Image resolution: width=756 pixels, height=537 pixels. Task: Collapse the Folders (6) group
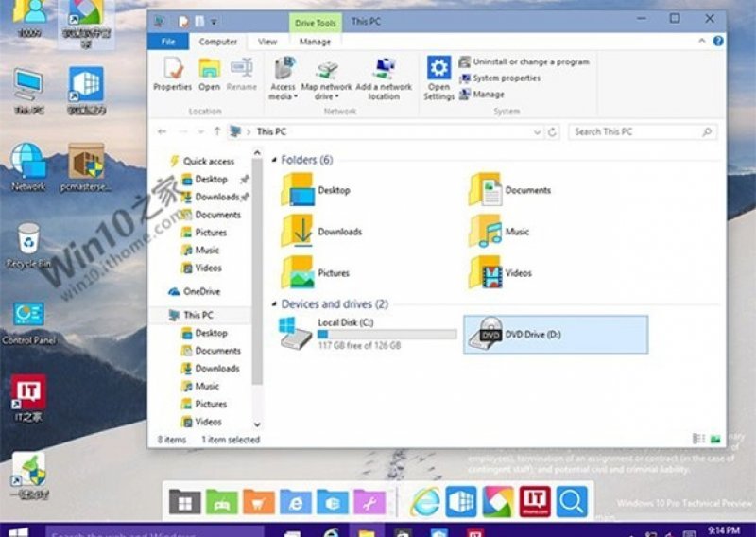(x=274, y=160)
